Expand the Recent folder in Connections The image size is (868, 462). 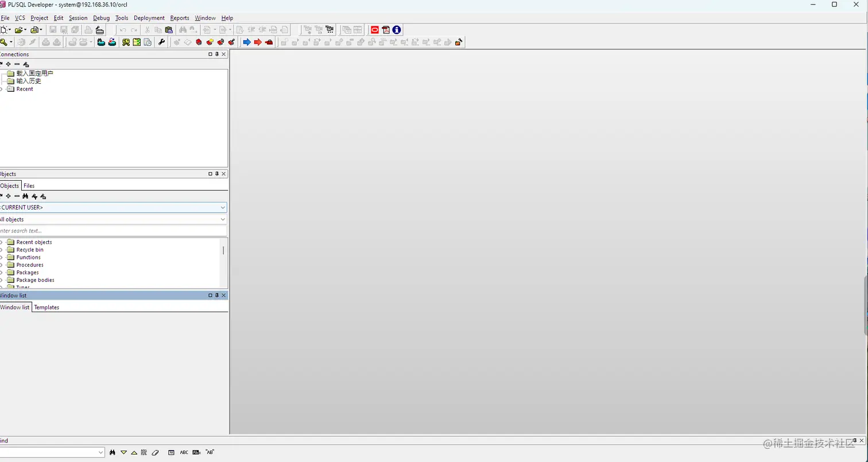point(2,89)
